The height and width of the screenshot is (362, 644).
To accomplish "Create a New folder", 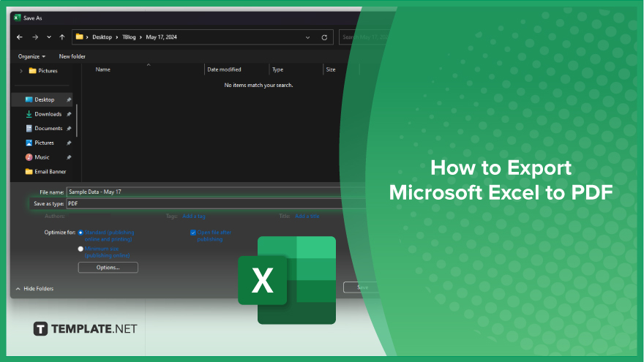I will 72,56.
